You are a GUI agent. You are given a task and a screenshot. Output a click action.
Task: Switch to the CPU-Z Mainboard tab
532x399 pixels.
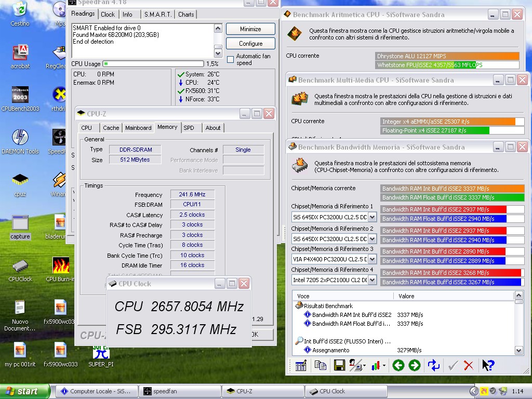(138, 128)
